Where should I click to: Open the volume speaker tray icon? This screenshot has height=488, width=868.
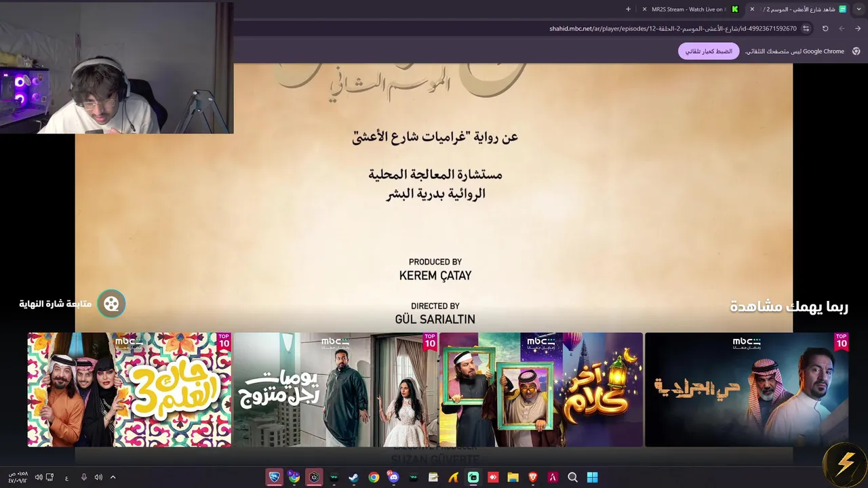point(98,477)
